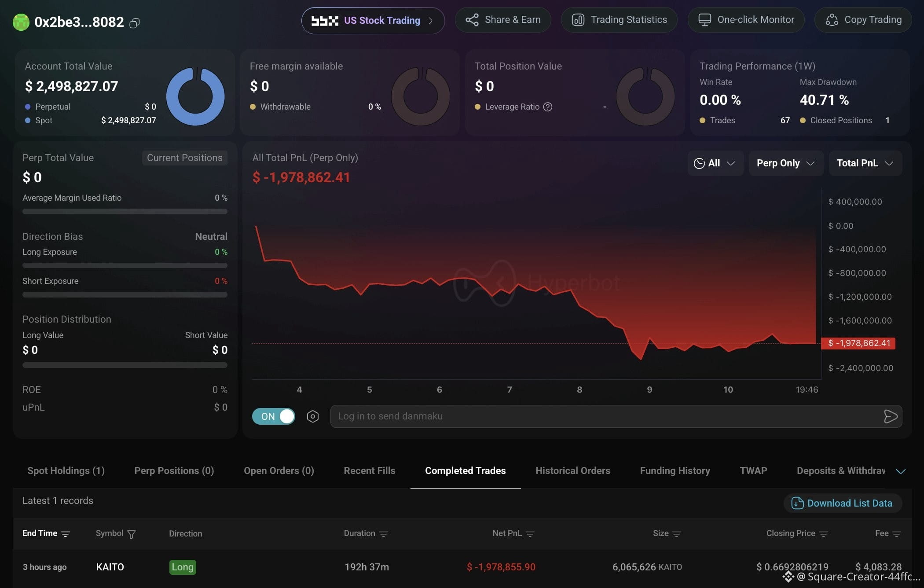Viewport: 924px width, 588px height.
Task: Switch to Spot Holdings (1) tab
Action: [x=66, y=471]
